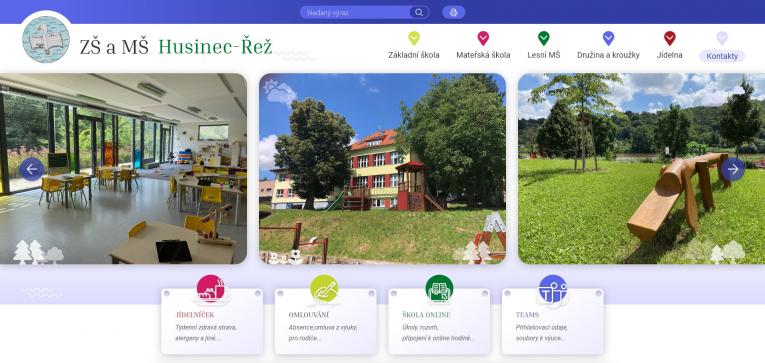Image resolution: width=765 pixels, height=363 pixels.
Task: Click the ZŠ a MŠ Husinec-Řež title
Action: (x=176, y=46)
